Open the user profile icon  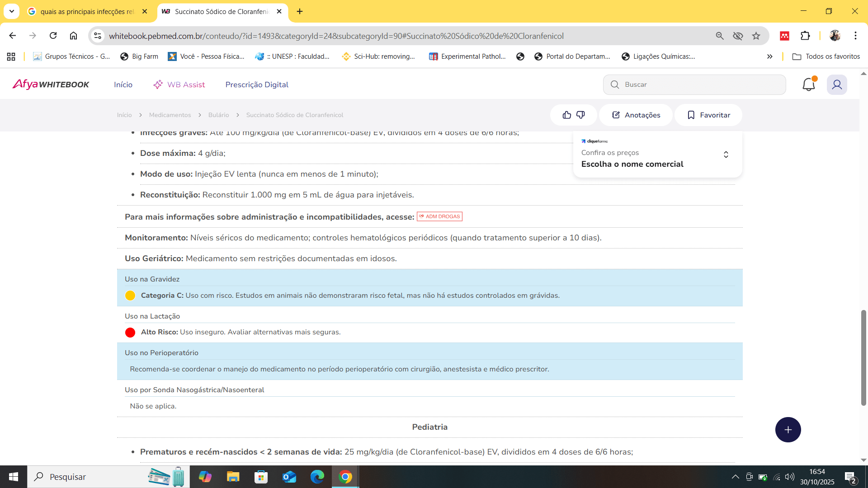coord(837,84)
